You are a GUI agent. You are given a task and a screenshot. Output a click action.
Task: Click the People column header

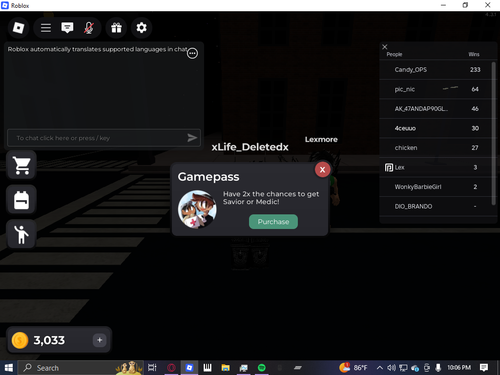tap(394, 54)
